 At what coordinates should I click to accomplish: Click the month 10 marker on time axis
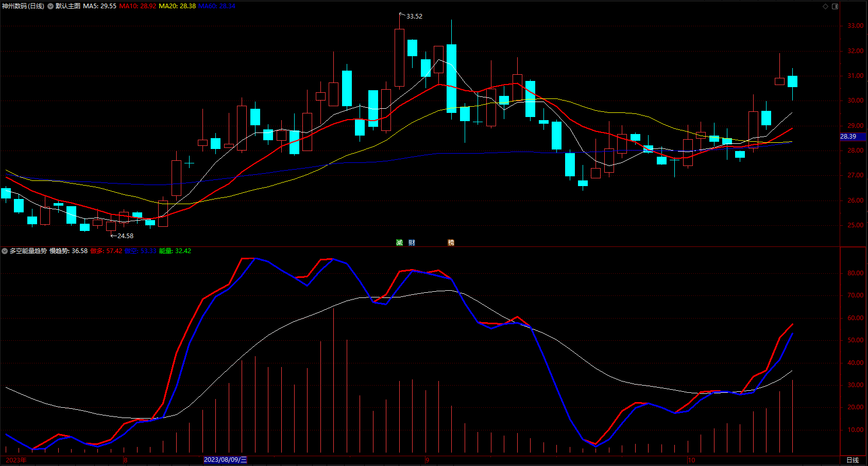pyautogui.click(x=691, y=460)
